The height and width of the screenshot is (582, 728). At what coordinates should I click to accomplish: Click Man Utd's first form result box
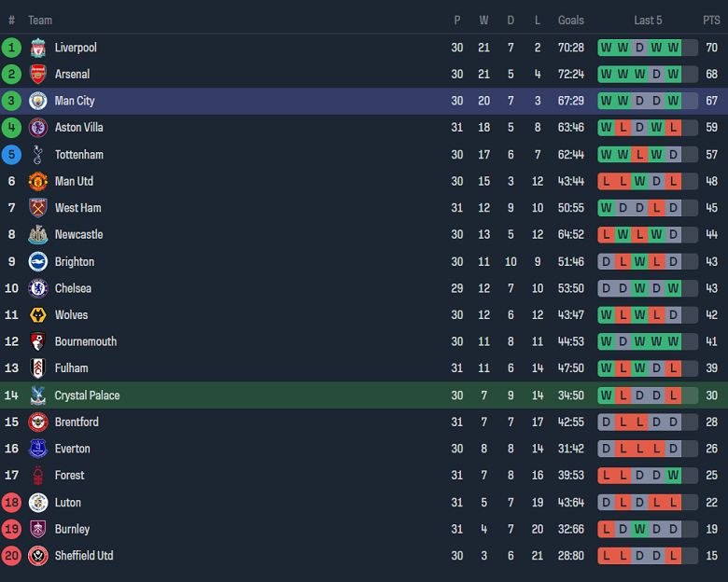(x=606, y=182)
